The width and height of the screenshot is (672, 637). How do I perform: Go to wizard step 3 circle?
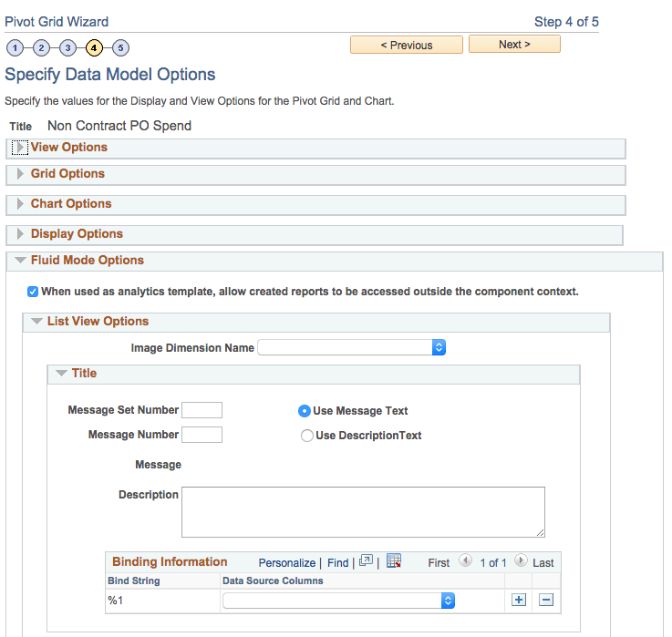tap(67, 47)
